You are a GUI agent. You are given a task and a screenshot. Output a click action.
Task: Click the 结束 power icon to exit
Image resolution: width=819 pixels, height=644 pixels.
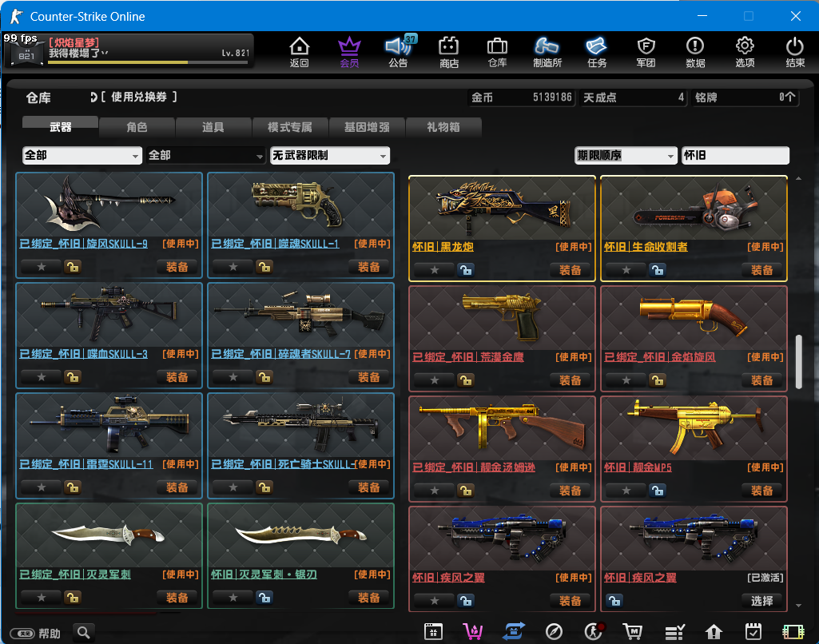(x=795, y=52)
